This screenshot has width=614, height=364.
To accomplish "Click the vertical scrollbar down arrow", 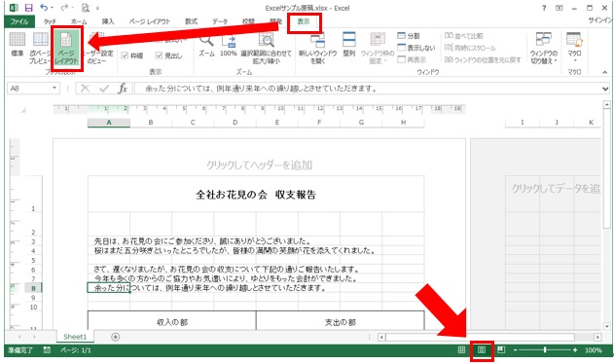I will (x=606, y=326).
